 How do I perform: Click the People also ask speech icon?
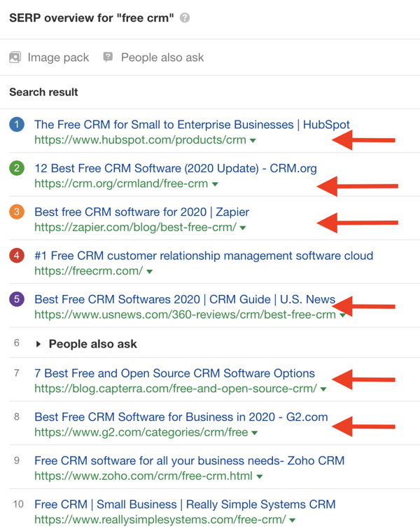108,57
